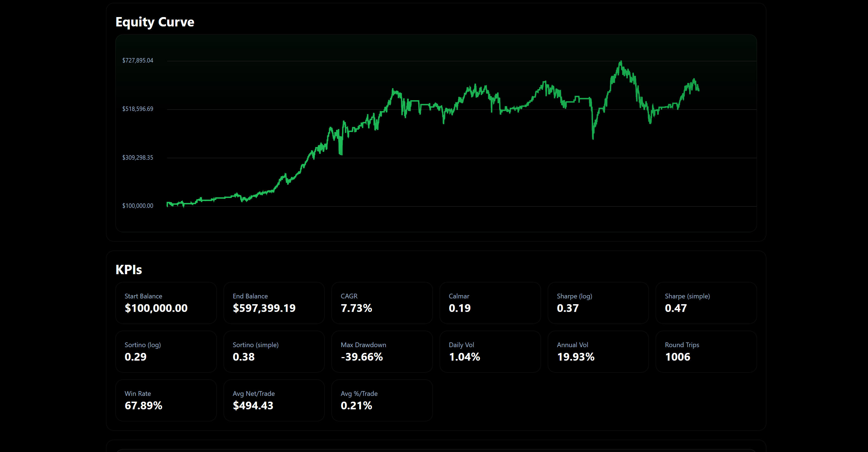
Task: Click the Sharpe (log) 0.37 card
Action: click(598, 303)
